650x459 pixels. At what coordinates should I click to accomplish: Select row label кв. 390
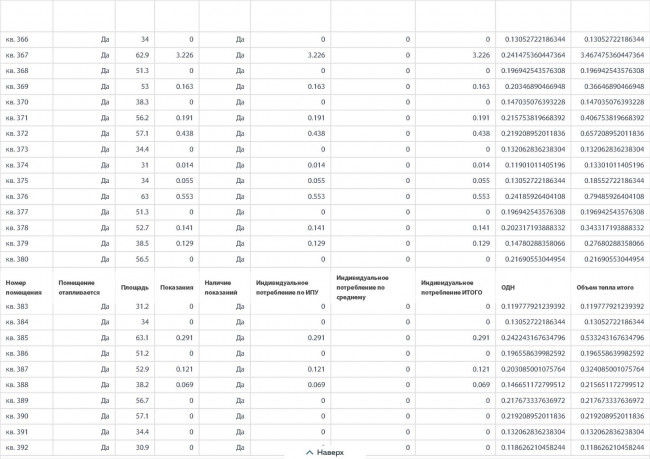(17, 416)
